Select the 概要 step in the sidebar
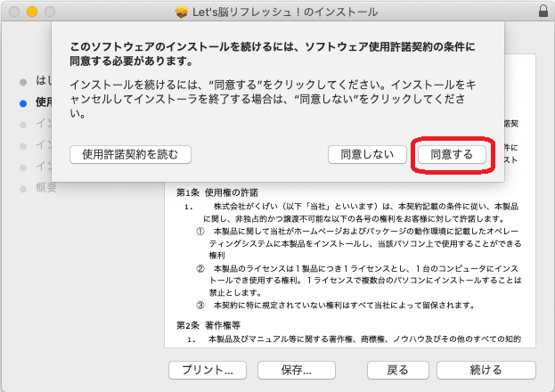This screenshot has width=555, height=392. [x=46, y=187]
